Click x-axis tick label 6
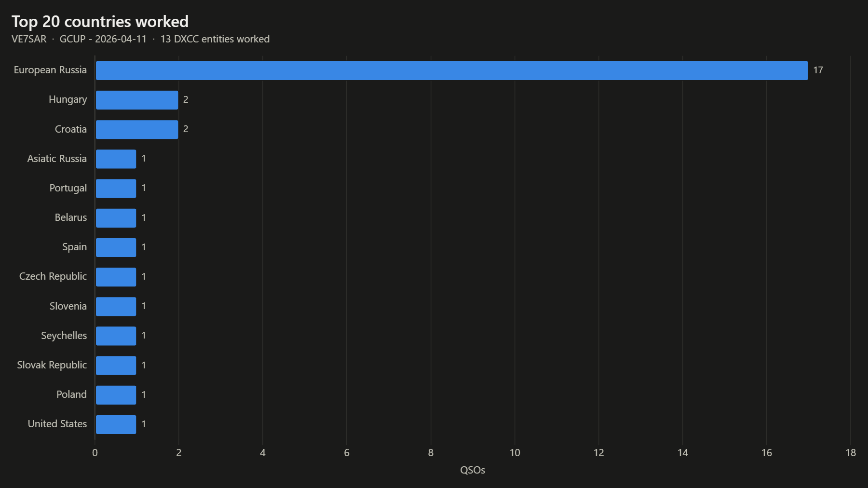 pyautogui.click(x=347, y=453)
